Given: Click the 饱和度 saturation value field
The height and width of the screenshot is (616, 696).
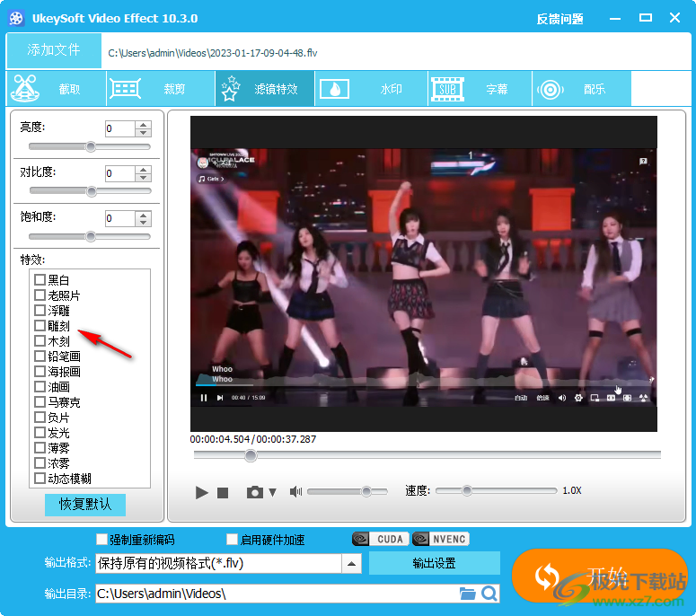Looking at the screenshot, I should point(119,219).
